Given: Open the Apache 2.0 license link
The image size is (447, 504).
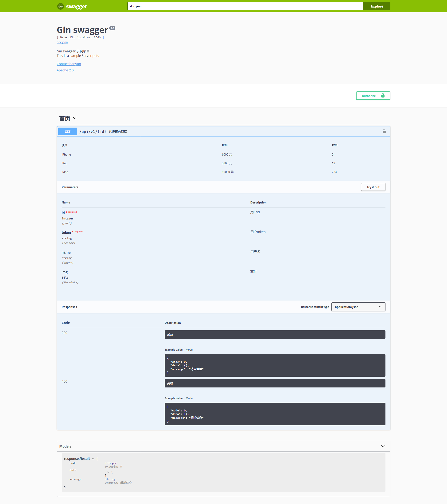Looking at the screenshot, I should coord(65,70).
